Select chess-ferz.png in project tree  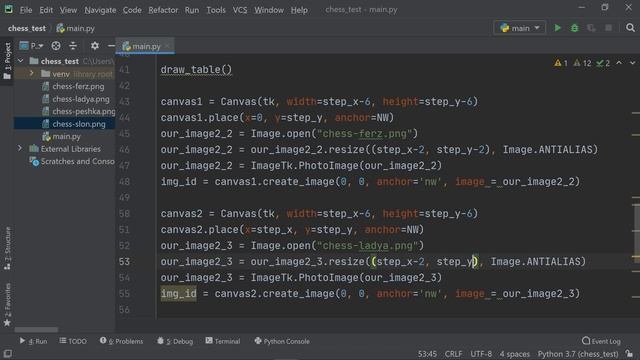(78, 87)
